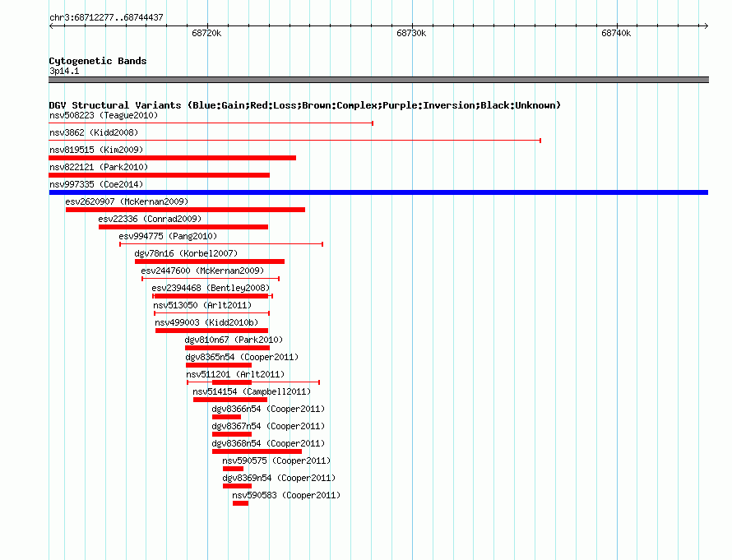
Task: Click the nsv3862 (Kidd2008) variant label
Action: point(94,132)
